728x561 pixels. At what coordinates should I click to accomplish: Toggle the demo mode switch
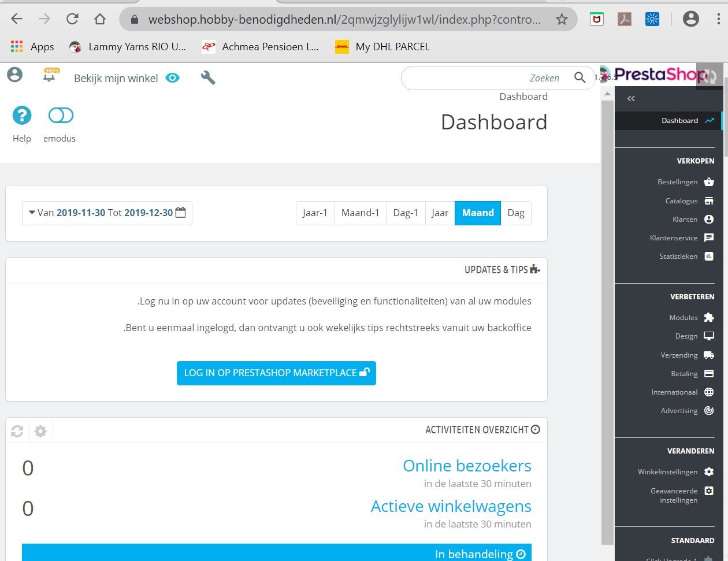61,116
